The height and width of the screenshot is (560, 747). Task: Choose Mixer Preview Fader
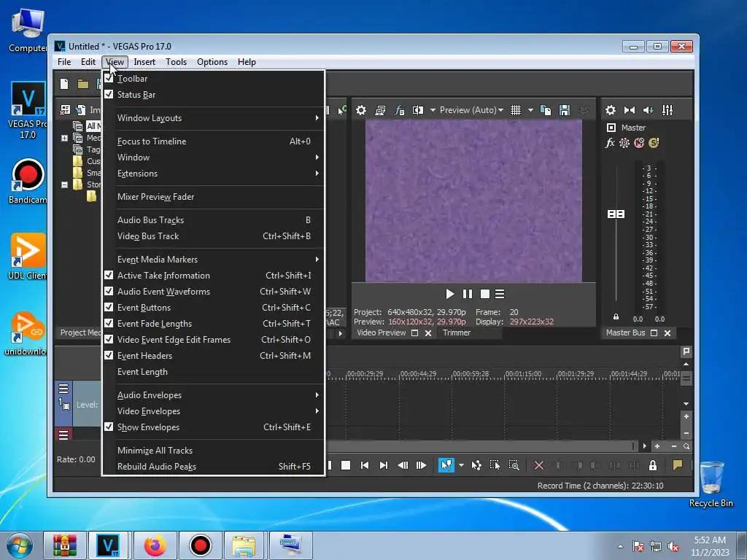pos(214,197)
